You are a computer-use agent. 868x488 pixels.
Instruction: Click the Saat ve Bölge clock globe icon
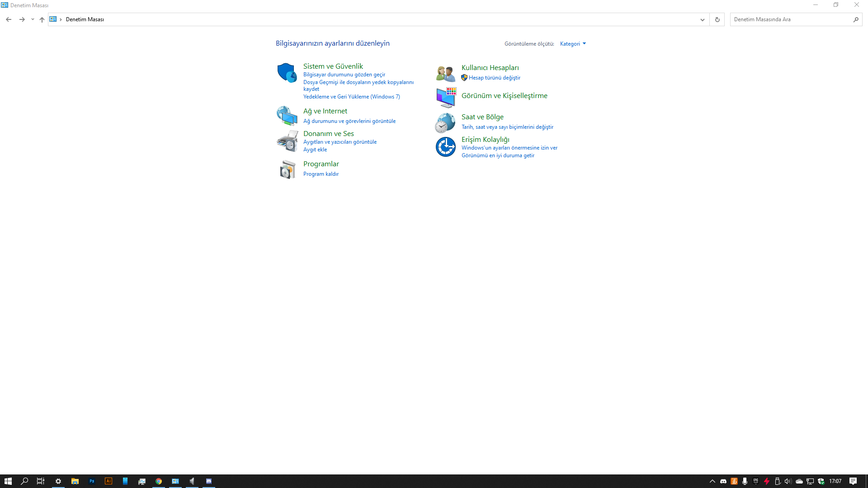point(446,123)
